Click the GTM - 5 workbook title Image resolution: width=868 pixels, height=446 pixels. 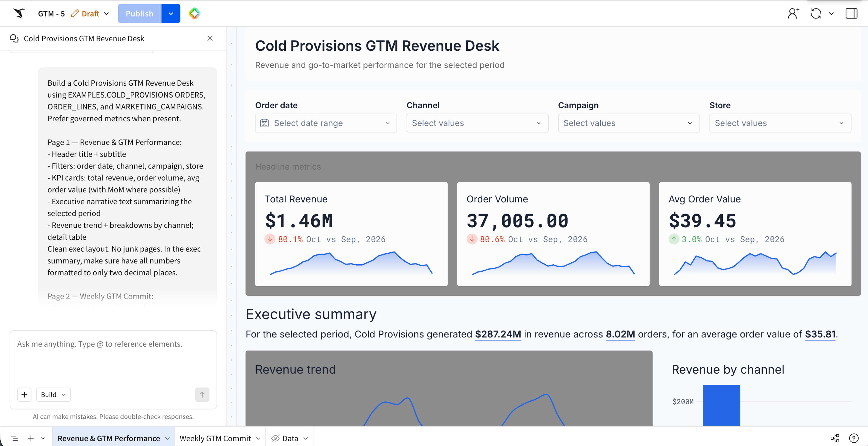pos(51,14)
